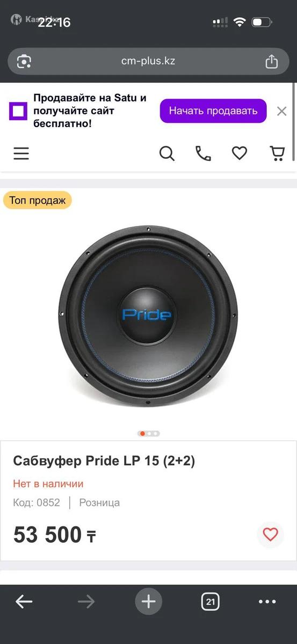
Task: Tap the search magnifier icon
Action: [167, 154]
